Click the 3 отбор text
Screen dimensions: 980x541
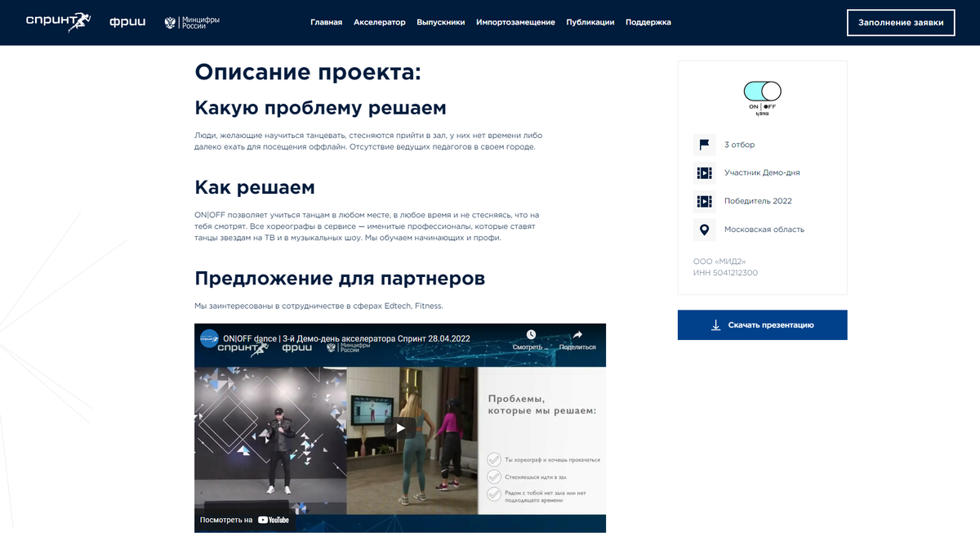pos(739,145)
